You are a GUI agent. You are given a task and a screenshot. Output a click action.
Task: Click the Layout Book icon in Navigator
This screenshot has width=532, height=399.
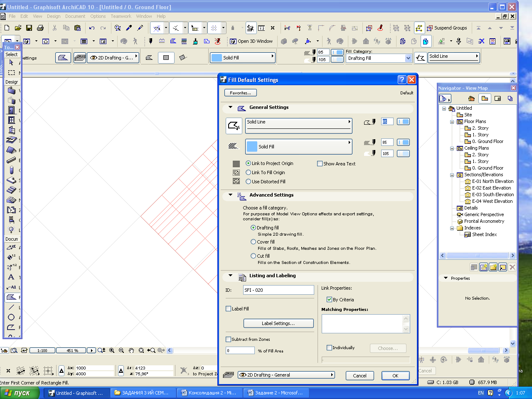click(498, 99)
